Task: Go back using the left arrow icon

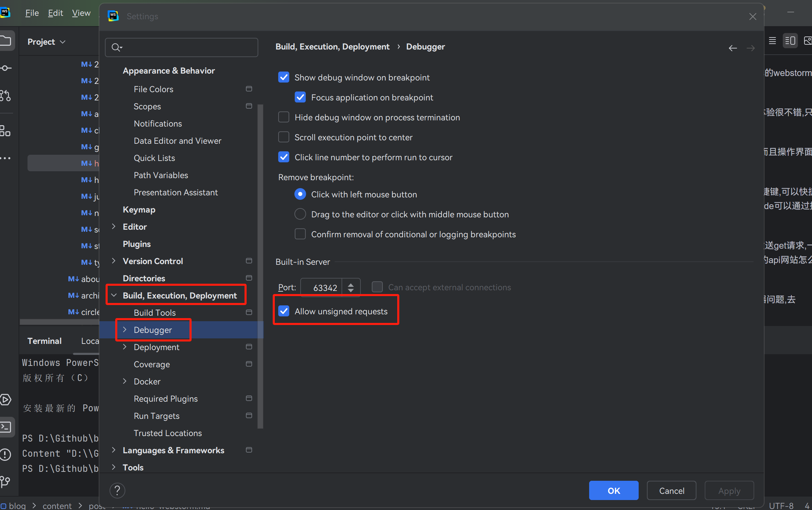Action: (x=733, y=48)
